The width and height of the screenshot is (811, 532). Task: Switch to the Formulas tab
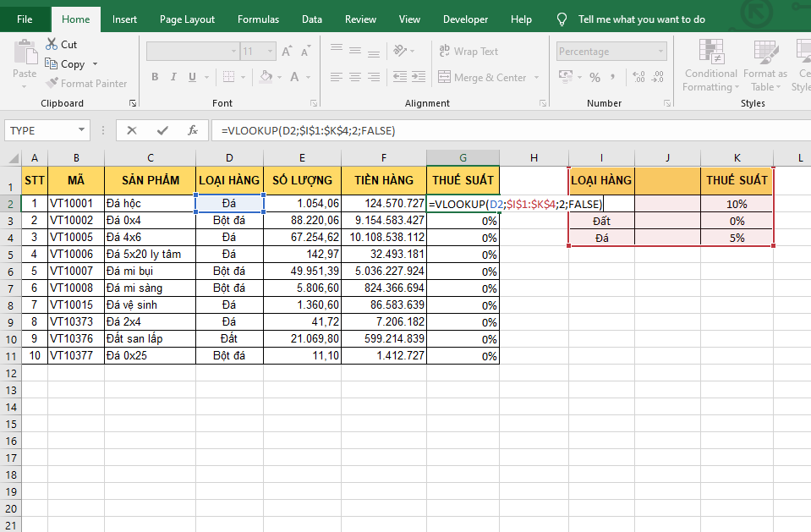click(x=258, y=19)
